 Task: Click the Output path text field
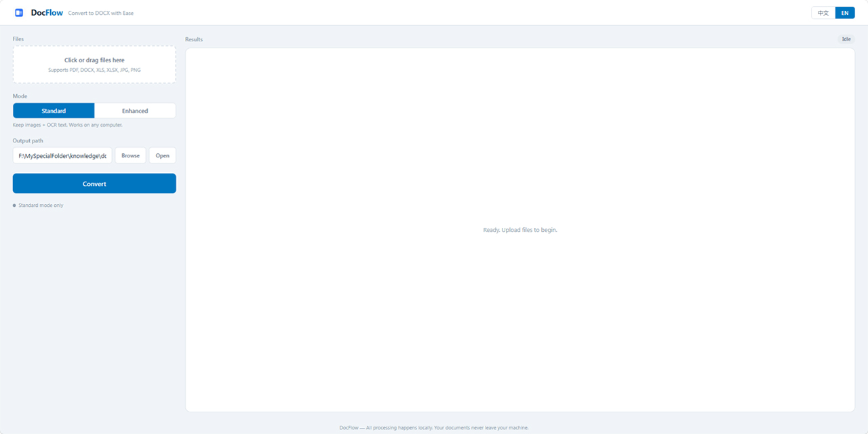(x=62, y=155)
